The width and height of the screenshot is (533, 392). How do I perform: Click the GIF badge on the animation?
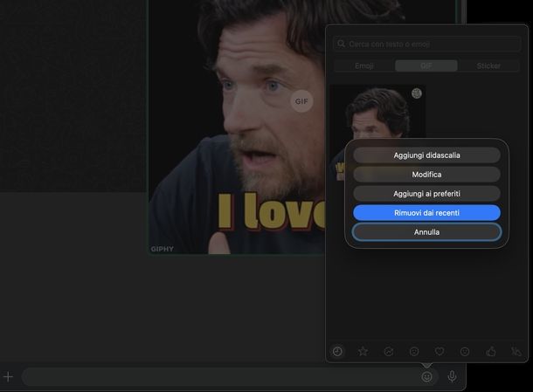pyautogui.click(x=301, y=101)
